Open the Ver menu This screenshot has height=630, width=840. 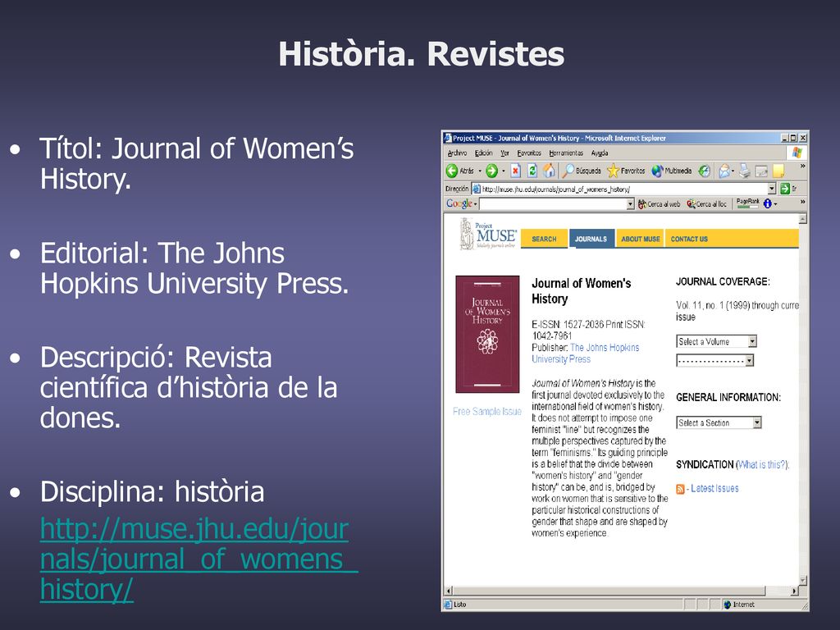tap(504, 153)
